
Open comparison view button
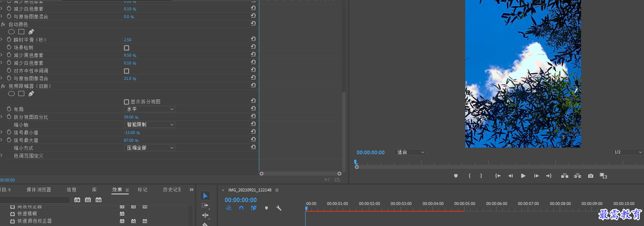click(603, 176)
